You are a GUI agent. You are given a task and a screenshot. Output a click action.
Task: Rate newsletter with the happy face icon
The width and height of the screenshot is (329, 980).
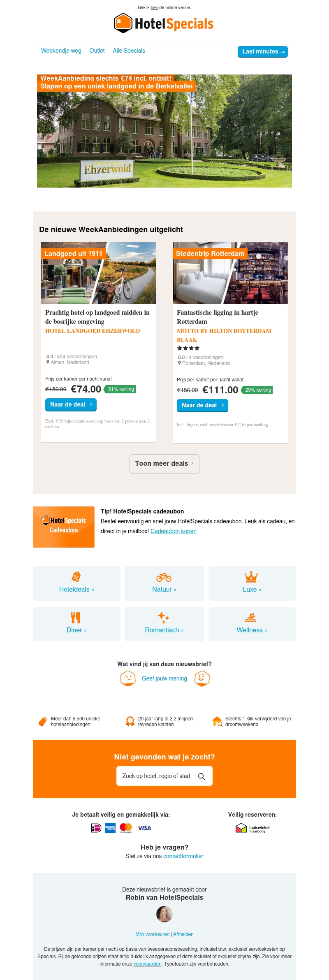pyautogui.click(x=202, y=678)
